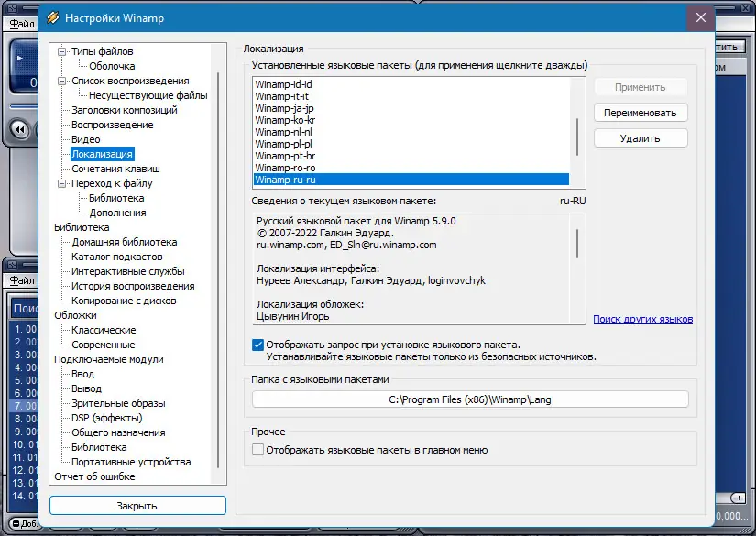Screen dimensions: 756x536
Task: Close the Настройки Winamp window with X
Action: point(700,17)
